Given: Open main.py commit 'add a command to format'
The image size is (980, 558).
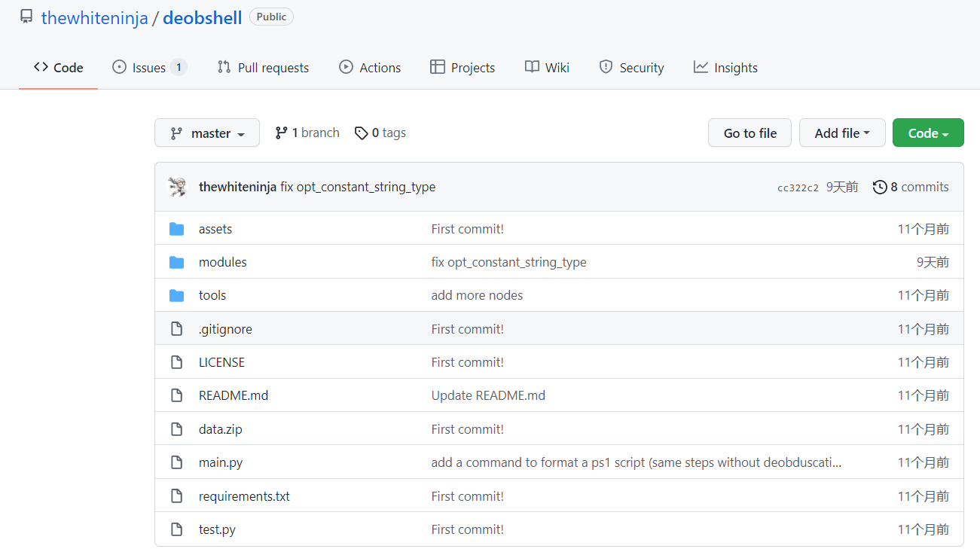Looking at the screenshot, I should click(x=637, y=462).
